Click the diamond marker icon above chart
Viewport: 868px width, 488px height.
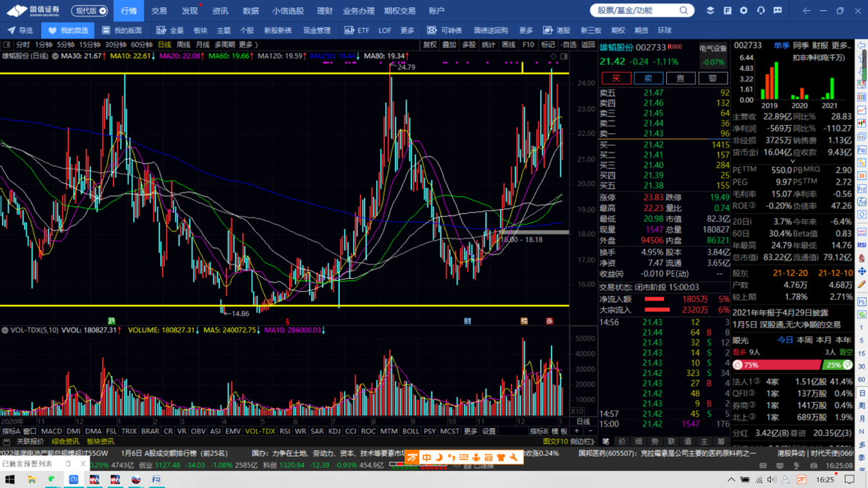pos(553,56)
